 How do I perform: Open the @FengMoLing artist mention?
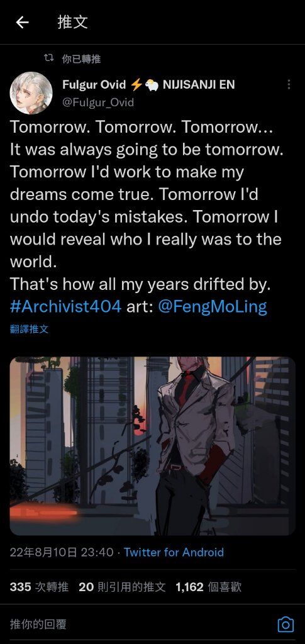[212, 307]
